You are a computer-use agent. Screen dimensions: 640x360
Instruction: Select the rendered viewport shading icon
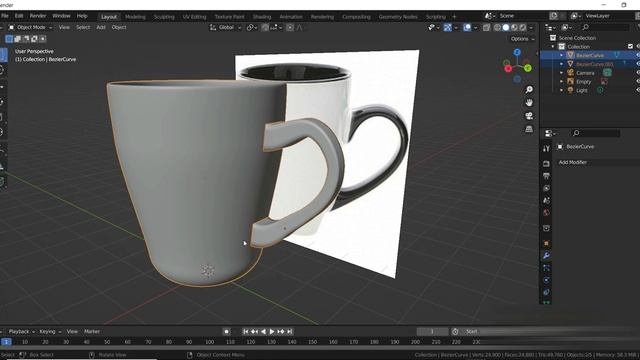pyautogui.click(x=523, y=27)
